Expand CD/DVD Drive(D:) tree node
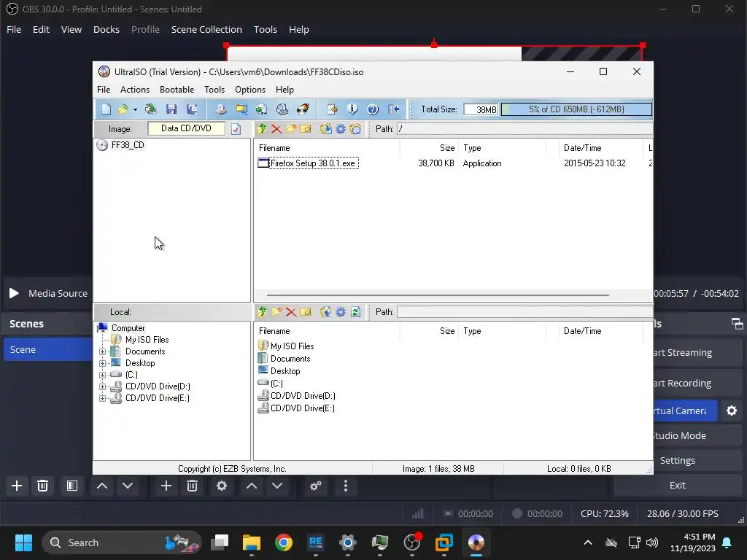 point(102,386)
